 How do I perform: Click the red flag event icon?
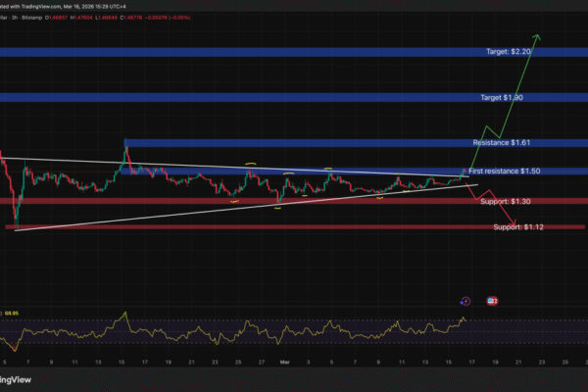[x=493, y=301]
